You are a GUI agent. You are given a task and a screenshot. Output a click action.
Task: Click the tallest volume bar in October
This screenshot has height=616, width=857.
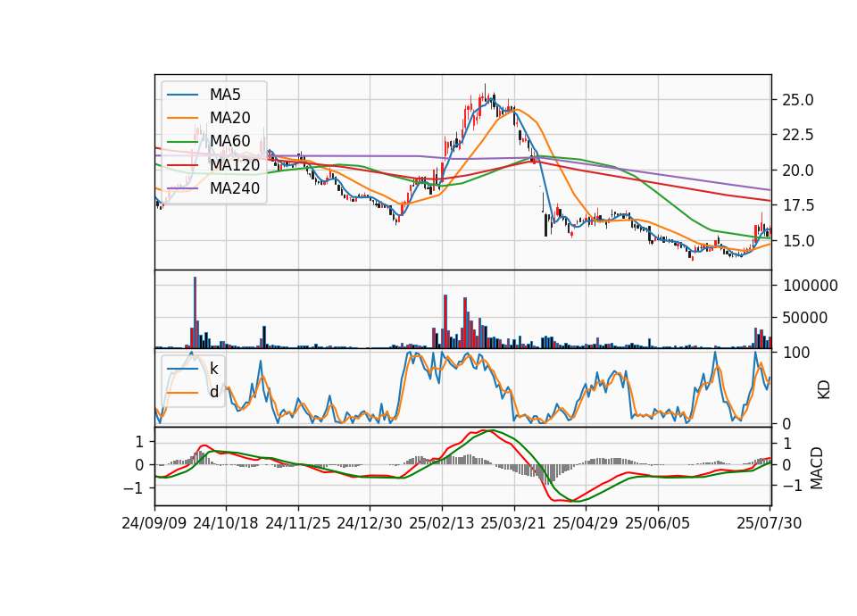coord(196,312)
